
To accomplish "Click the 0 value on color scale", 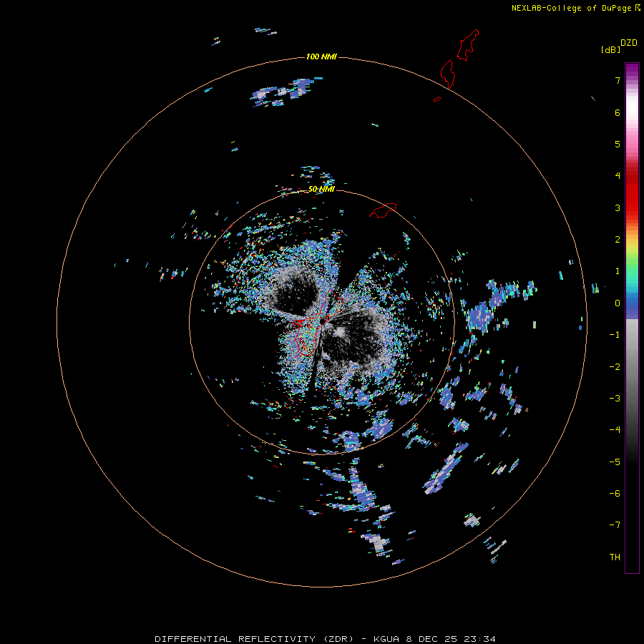I will coord(618,303).
